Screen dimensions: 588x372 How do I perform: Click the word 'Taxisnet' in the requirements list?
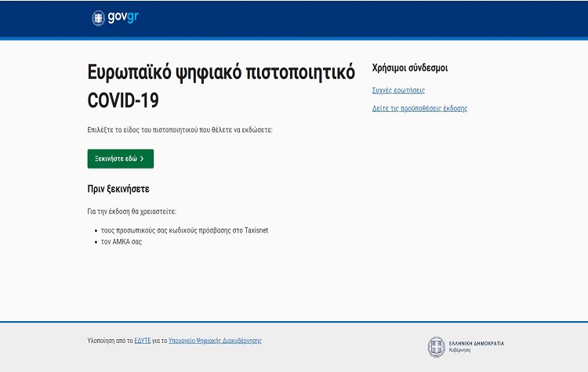click(x=254, y=230)
